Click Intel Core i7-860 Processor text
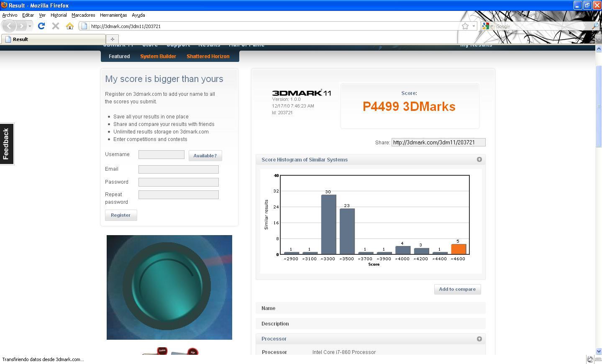The image size is (602, 364). (344, 352)
